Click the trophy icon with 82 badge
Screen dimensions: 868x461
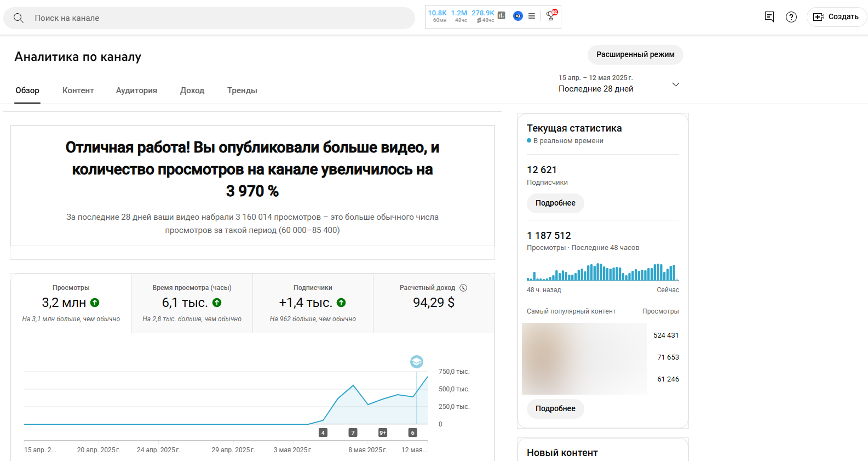click(x=551, y=16)
